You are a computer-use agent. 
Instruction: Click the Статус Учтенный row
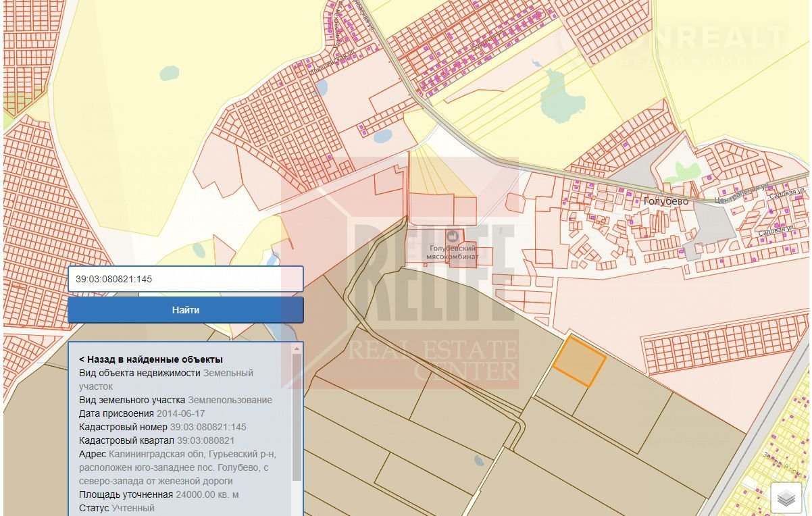pyautogui.click(x=117, y=508)
